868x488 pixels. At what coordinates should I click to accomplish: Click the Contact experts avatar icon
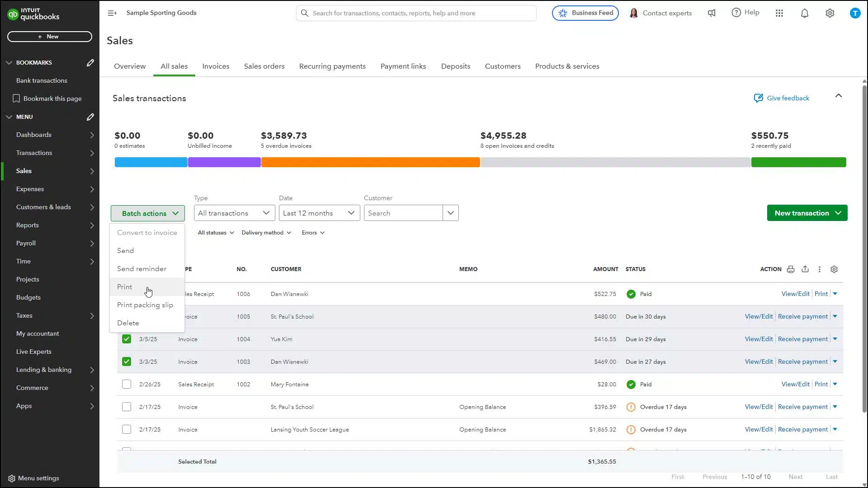[x=634, y=13]
